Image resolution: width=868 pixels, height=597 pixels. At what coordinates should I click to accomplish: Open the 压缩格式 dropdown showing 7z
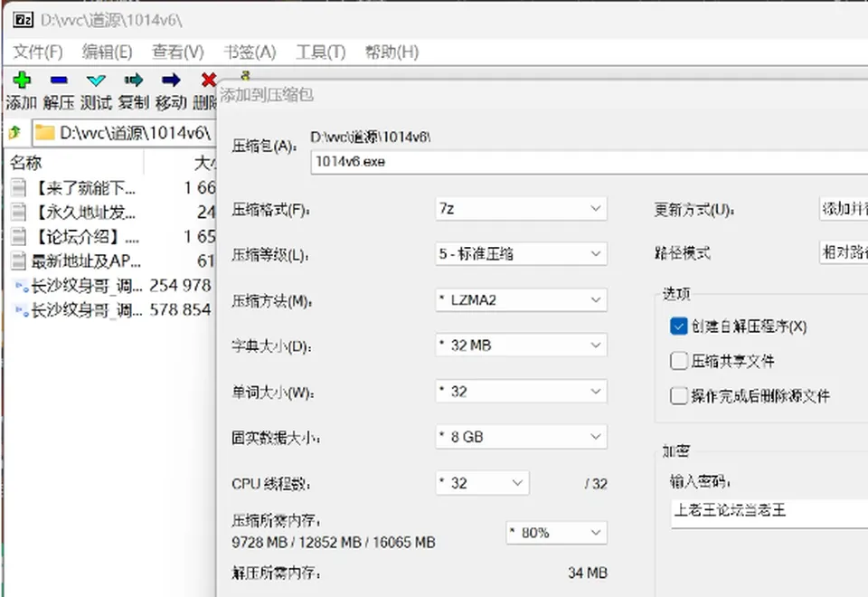point(521,209)
